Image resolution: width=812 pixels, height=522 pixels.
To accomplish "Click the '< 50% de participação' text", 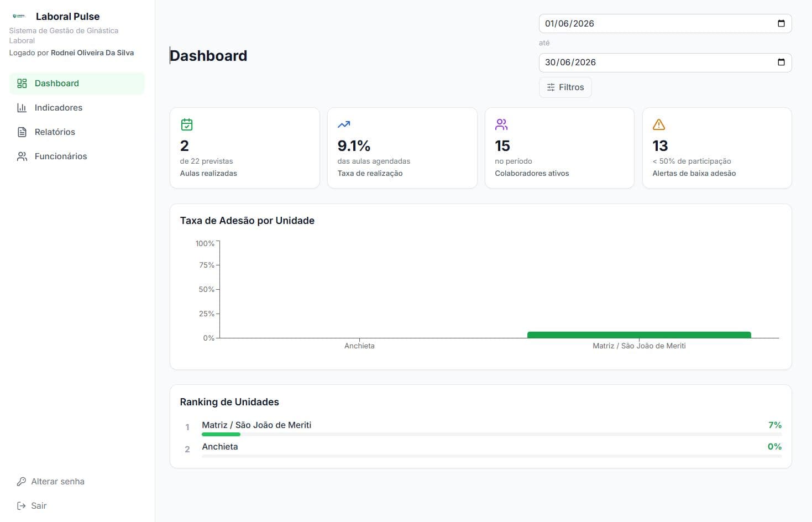I will (691, 161).
